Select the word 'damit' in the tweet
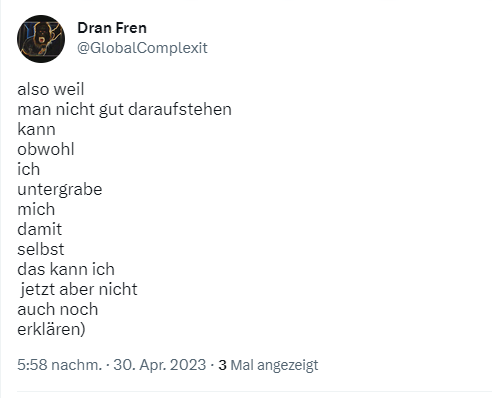The image size is (492, 398). 39,229
